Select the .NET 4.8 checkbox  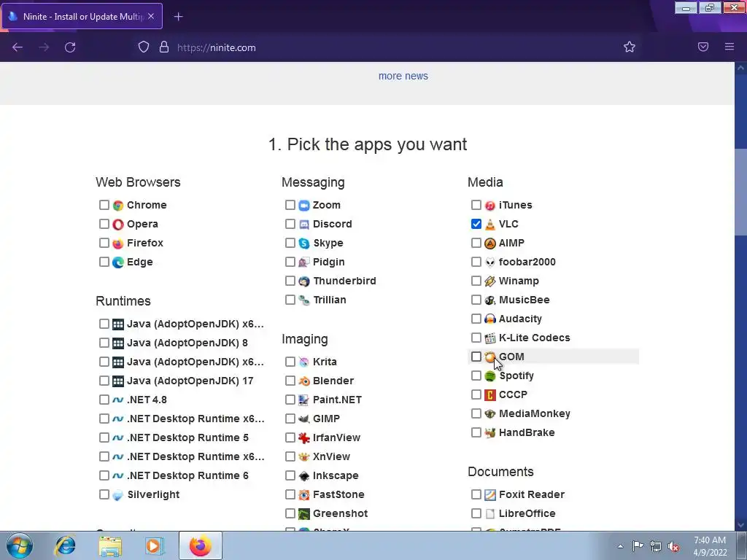[104, 400]
